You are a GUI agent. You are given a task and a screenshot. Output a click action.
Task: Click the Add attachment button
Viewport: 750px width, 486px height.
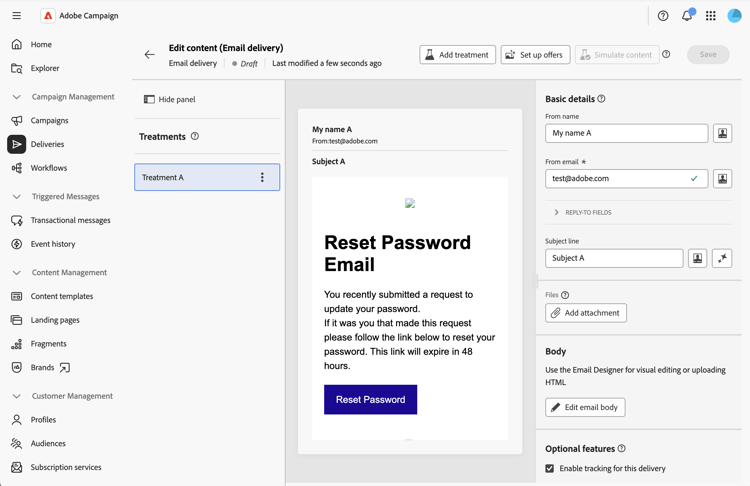pos(586,313)
